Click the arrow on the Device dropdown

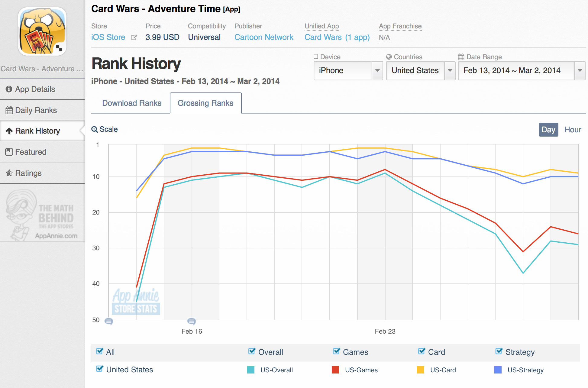point(377,70)
